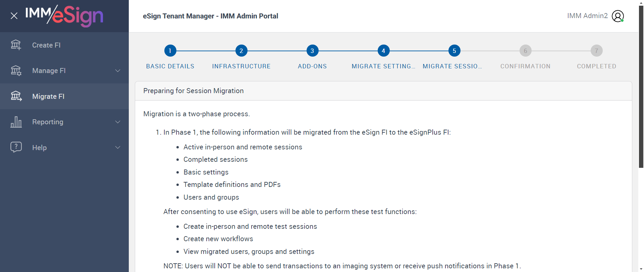
Task: Click the IMM Admin2 username link
Action: point(587,16)
